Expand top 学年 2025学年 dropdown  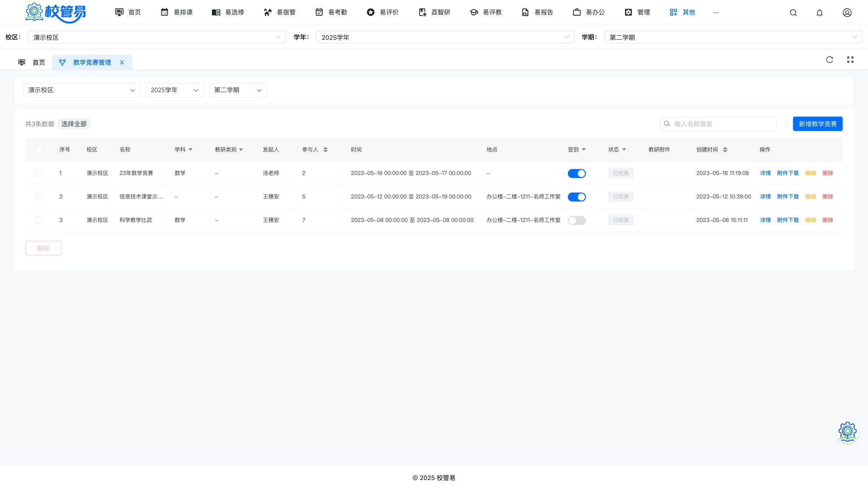(445, 37)
